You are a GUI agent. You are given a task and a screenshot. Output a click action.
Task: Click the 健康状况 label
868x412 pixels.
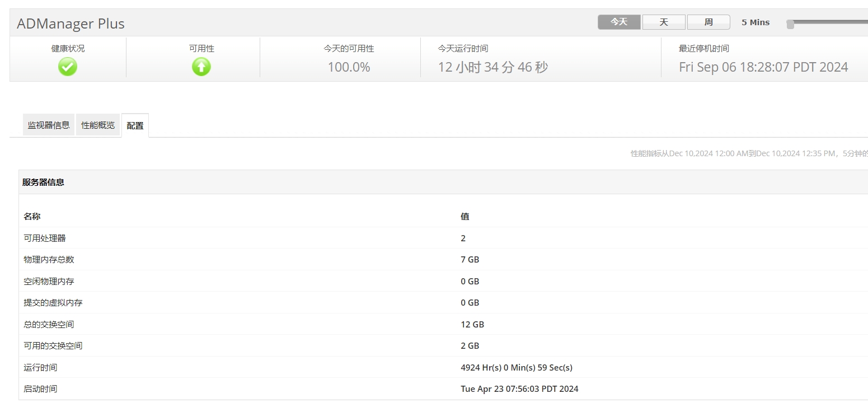tap(68, 49)
